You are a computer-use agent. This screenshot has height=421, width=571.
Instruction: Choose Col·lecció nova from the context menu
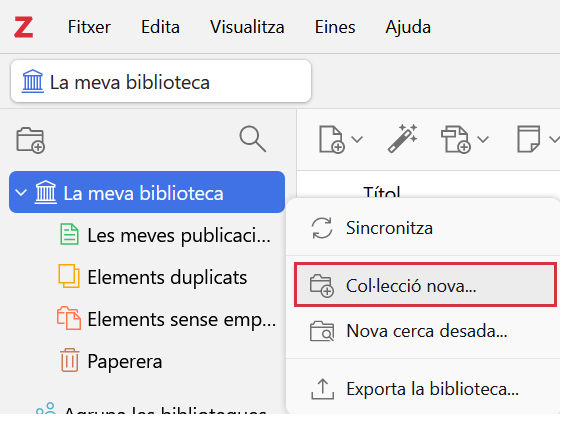(x=425, y=285)
